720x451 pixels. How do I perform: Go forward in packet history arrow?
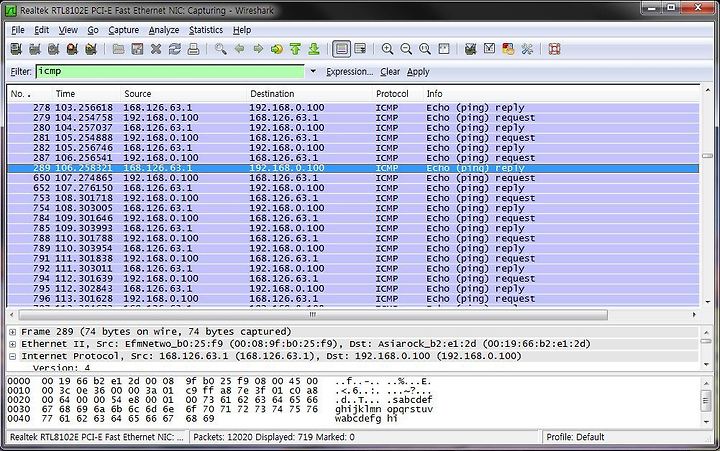[258, 49]
